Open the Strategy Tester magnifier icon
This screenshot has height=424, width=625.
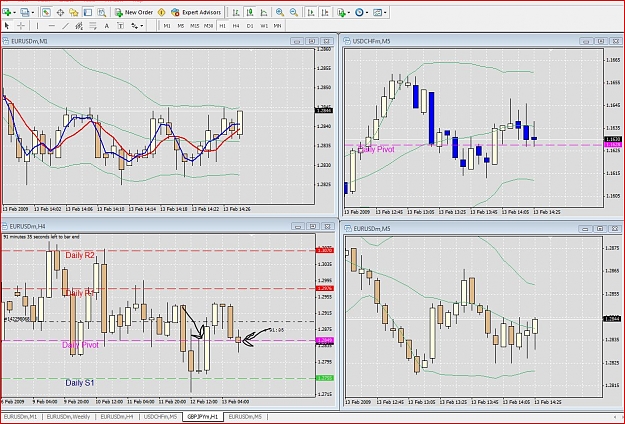pos(102,13)
